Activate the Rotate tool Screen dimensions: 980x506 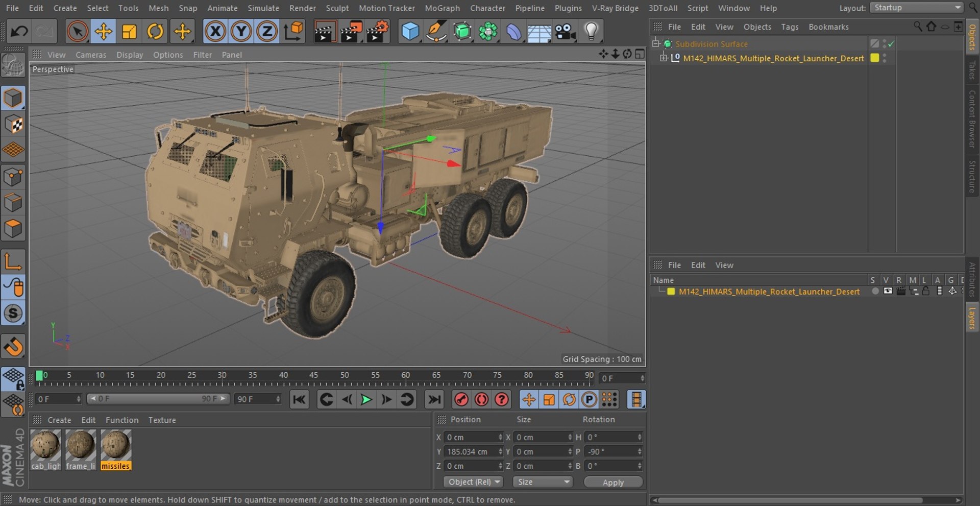pyautogui.click(x=155, y=32)
